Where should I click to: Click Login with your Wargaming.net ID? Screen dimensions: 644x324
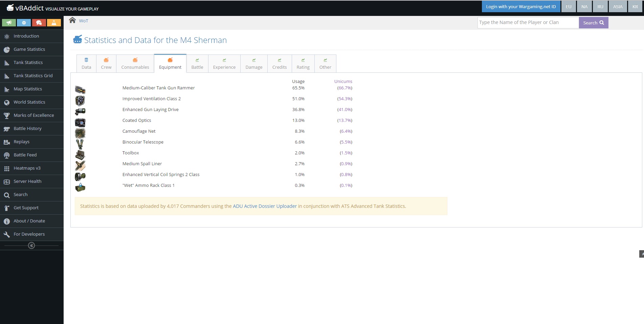(x=521, y=7)
